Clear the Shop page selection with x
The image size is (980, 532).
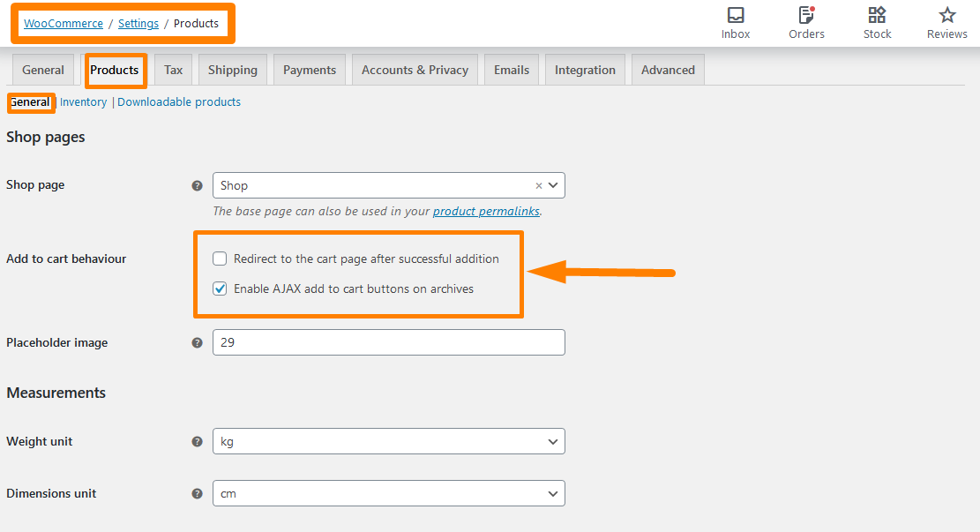coord(539,185)
